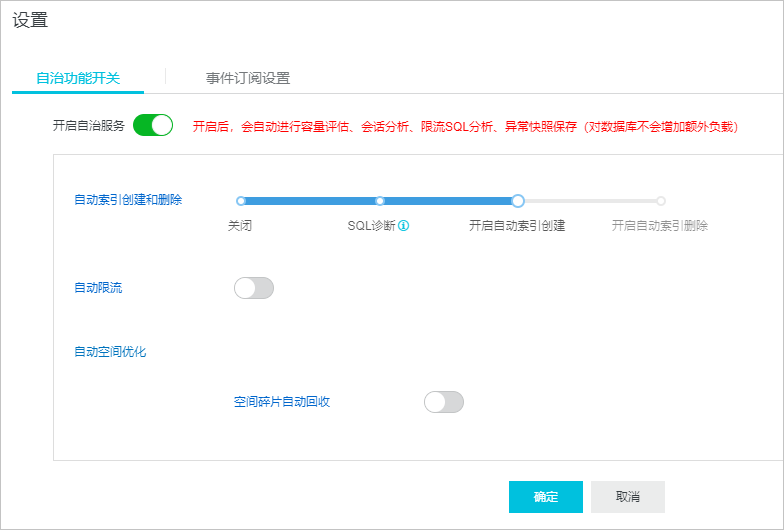Screen dimensions: 784x530
Task: Click the current 开启自动索引创建 slider handle
Action: coord(518,201)
